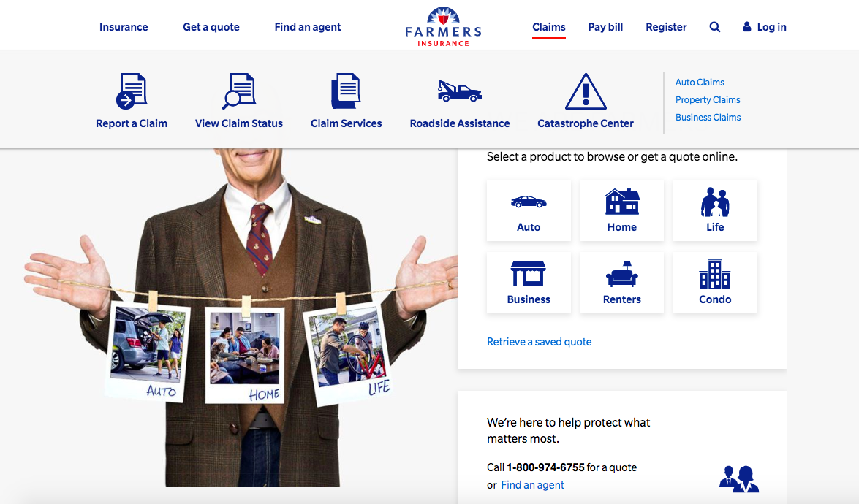Open the Property Claims link
The height and width of the screenshot is (504, 859).
coord(707,99)
